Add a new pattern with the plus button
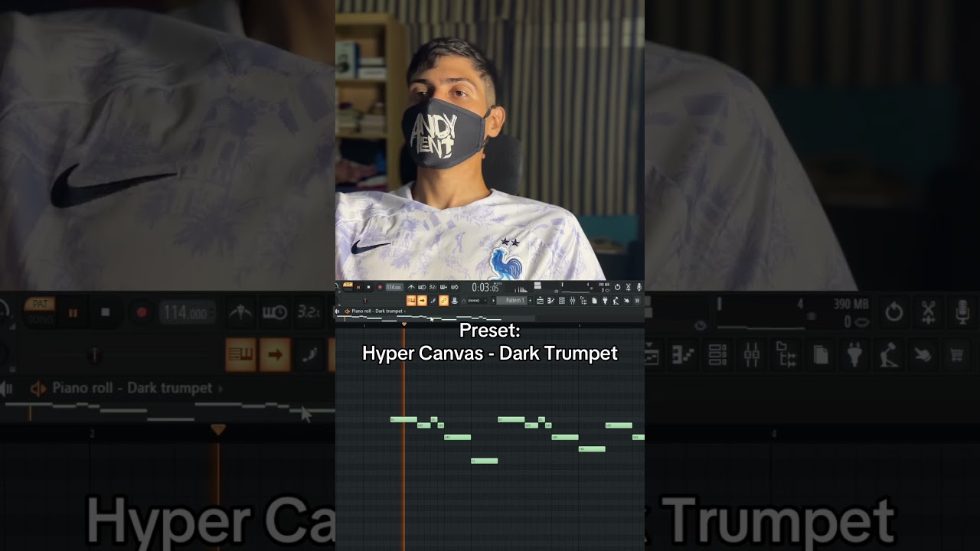 coord(530,301)
